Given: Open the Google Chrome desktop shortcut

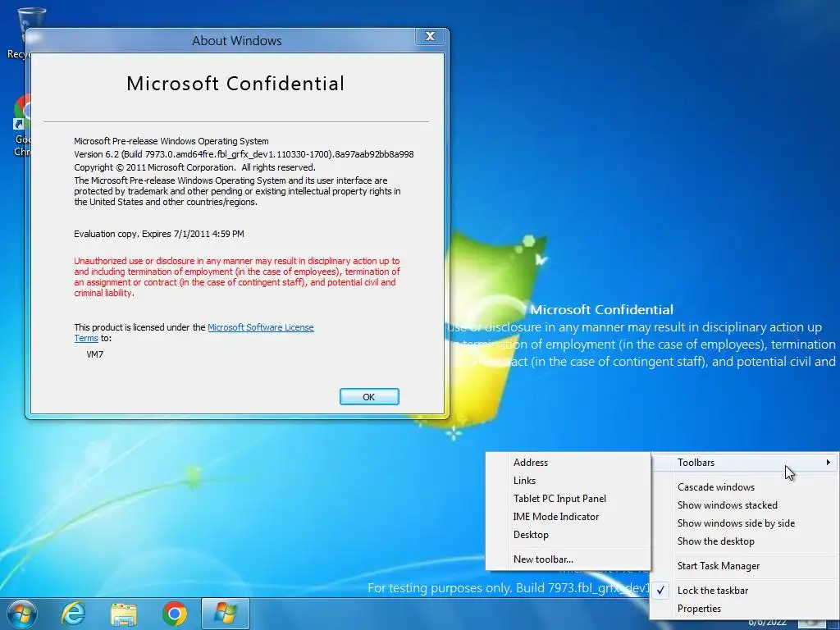Looking at the screenshot, I should pos(22,126).
